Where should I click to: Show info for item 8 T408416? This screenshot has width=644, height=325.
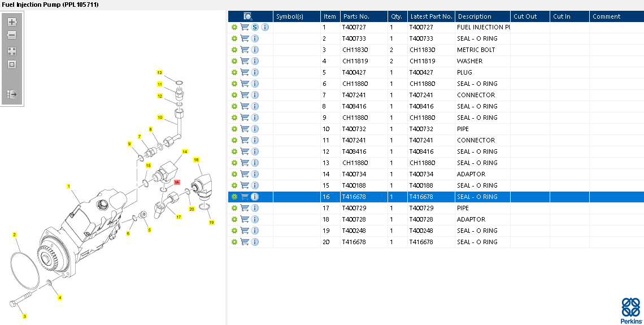(x=255, y=106)
